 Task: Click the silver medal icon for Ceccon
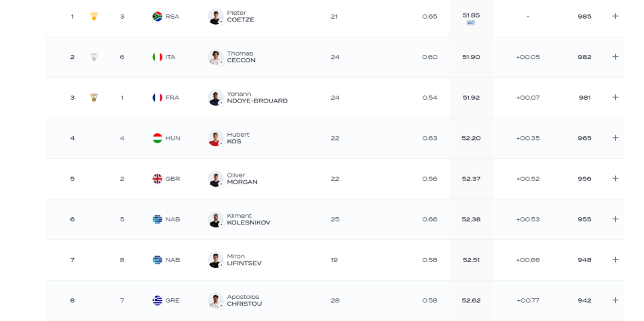[94, 57]
